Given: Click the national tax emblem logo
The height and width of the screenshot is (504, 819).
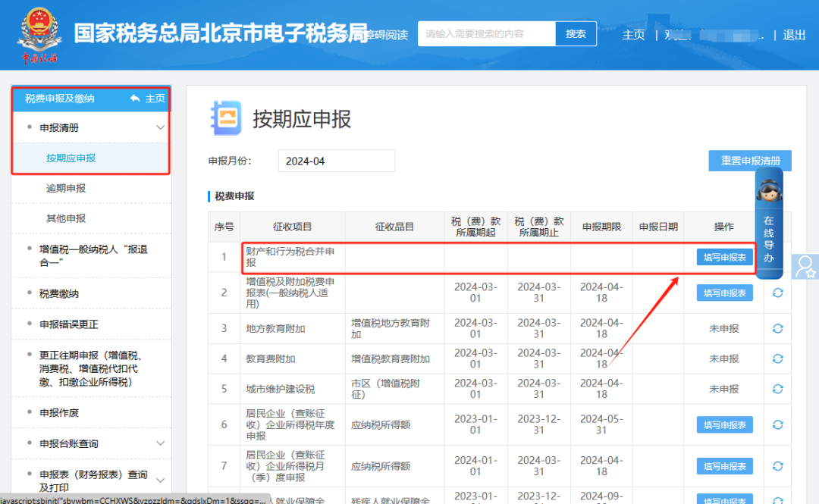Looking at the screenshot, I should coord(39,34).
